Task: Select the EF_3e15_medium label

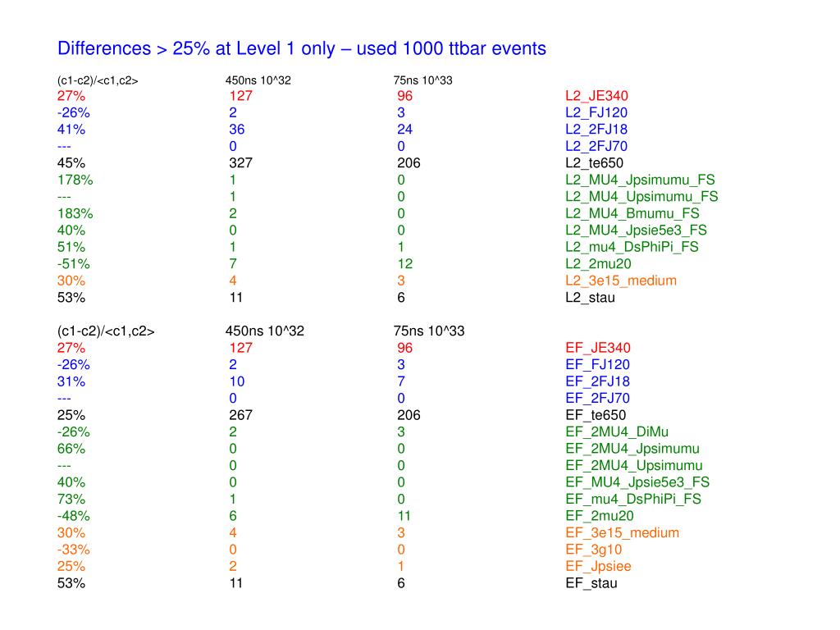Action: click(623, 533)
